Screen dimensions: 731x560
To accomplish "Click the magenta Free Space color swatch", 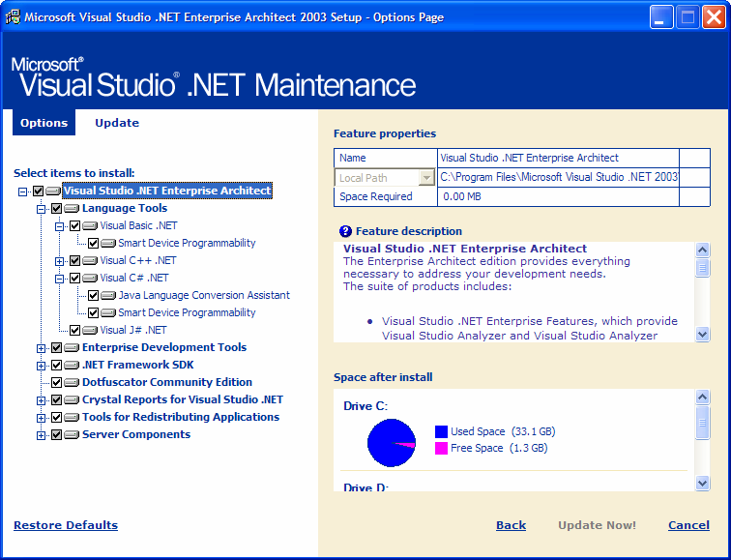I will (x=441, y=449).
